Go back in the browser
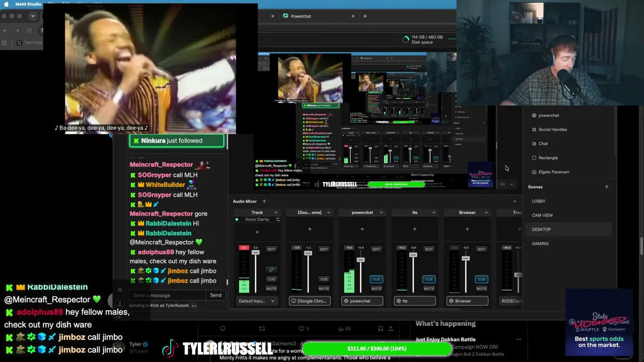The image size is (644, 362). [5, 31]
